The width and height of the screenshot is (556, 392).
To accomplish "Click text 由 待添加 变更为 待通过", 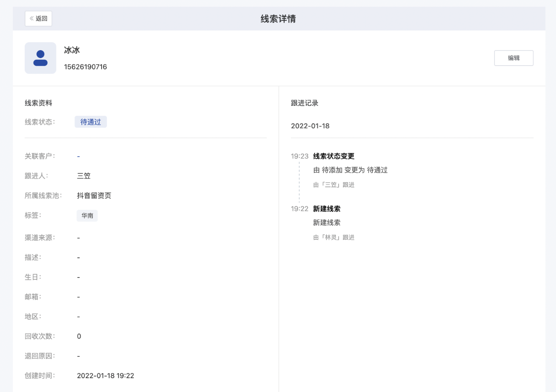I will coord(350,170).
